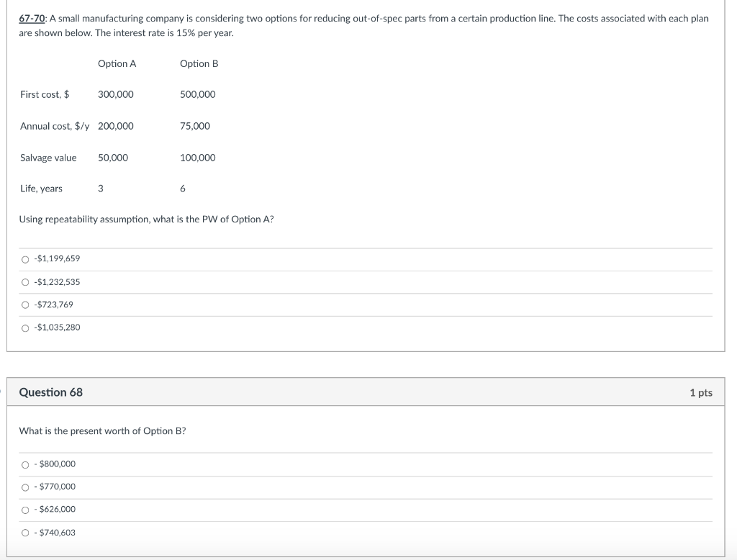Screen dimensions: 737x560
Task: Pick the - $626,000 radio button
Action: click(25, 510)
